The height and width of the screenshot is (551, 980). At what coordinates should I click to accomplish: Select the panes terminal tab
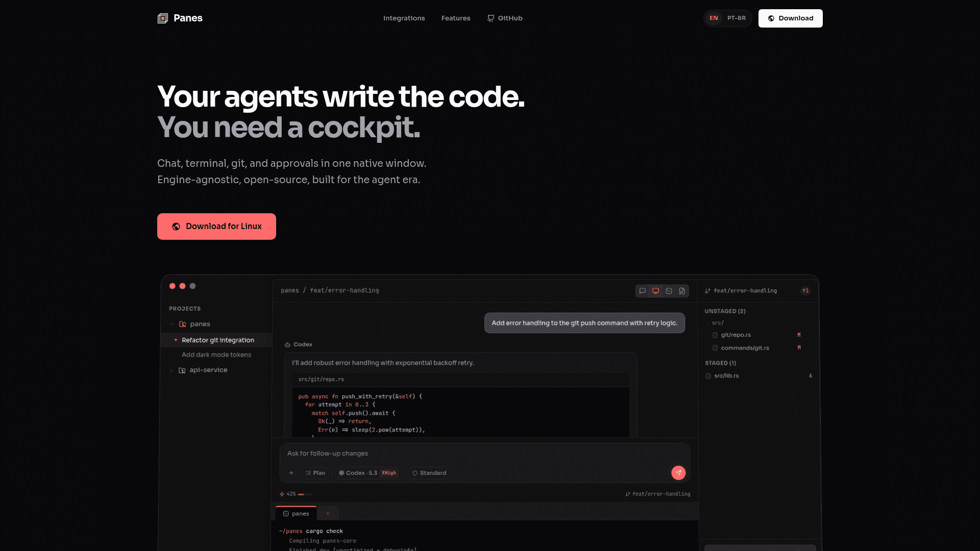pos(296,514)
